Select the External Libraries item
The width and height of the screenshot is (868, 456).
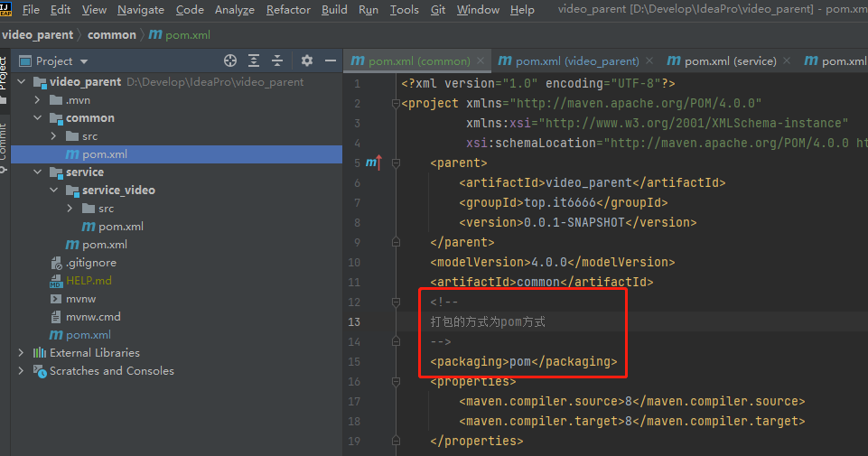tap(87, 353)
